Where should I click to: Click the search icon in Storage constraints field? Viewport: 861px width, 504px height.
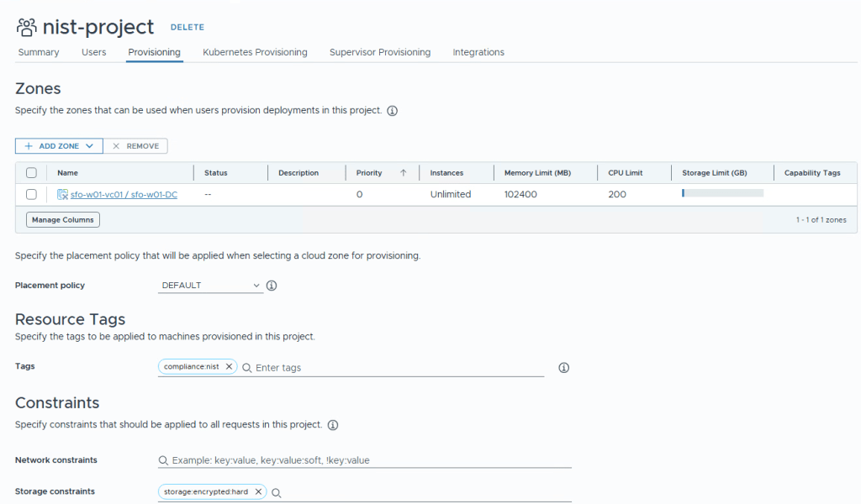tap(276, 493)
